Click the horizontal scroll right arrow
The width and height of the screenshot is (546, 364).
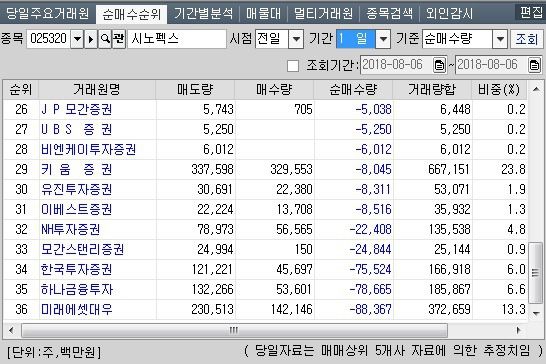[518, 330]
